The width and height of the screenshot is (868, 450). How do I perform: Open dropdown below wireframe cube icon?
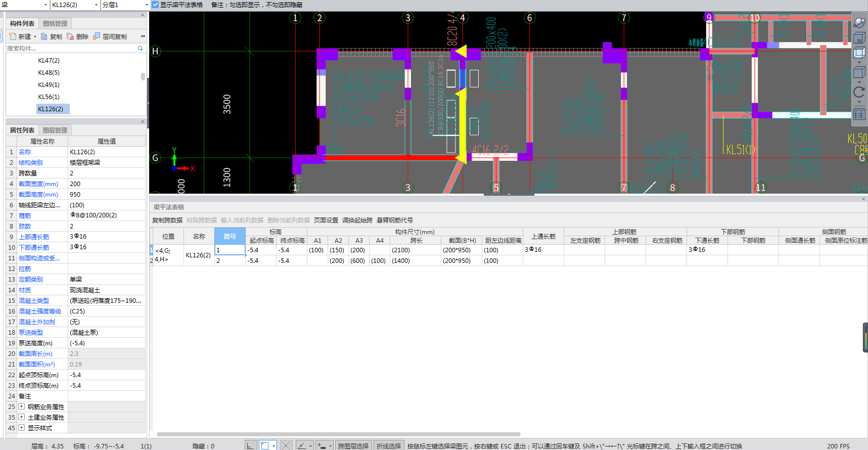coord(859,63)
